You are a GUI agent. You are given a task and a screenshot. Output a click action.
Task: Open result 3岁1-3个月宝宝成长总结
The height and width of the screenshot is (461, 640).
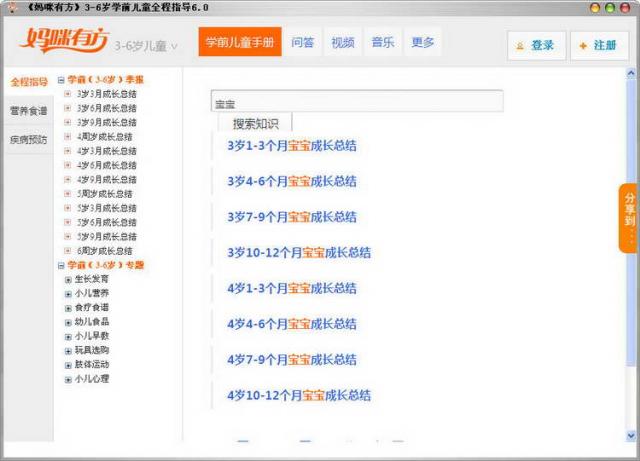click(x=292, y=146)
